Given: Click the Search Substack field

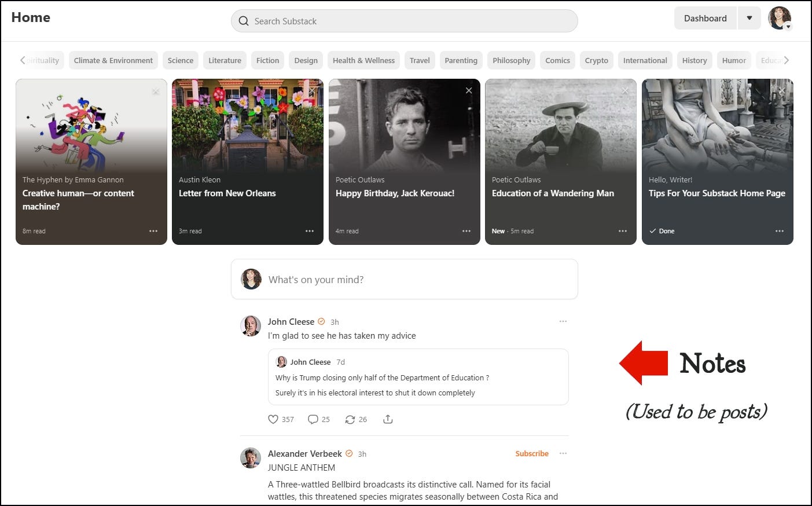Looking at the screenshot, I should [x=404, y=21].
